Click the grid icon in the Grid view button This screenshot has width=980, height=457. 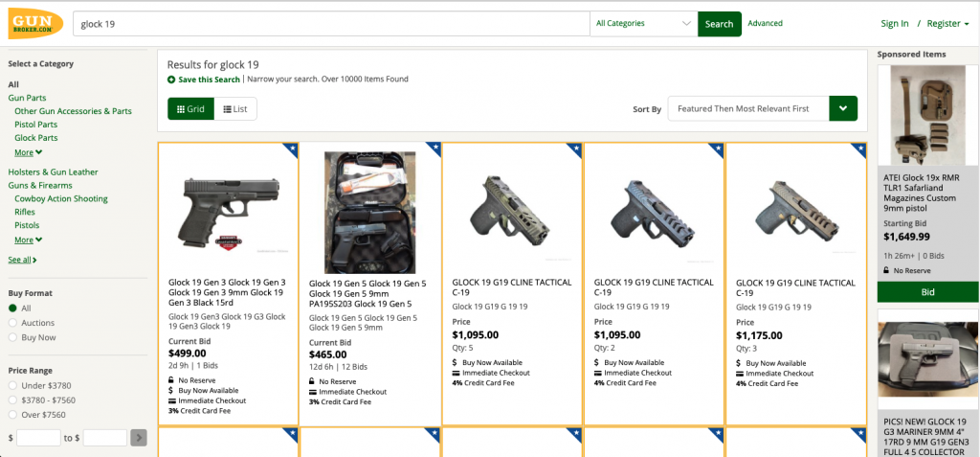180,109
